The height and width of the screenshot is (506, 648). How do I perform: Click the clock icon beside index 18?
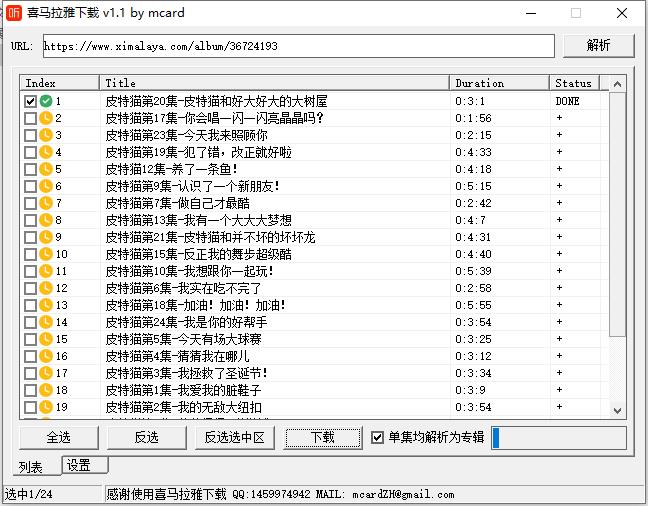pos(46,390)
